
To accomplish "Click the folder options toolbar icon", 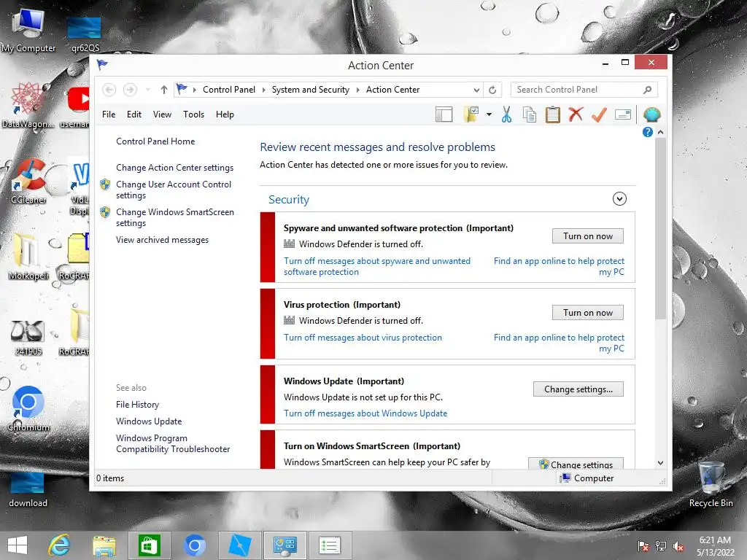I will [x=471, y=114].
